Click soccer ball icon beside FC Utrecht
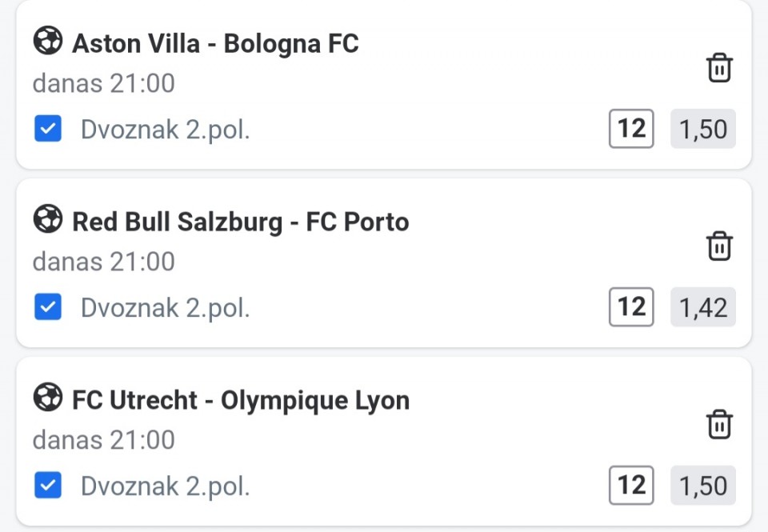The width and height of the screenshot is (768, 532). tap(48, 398)
